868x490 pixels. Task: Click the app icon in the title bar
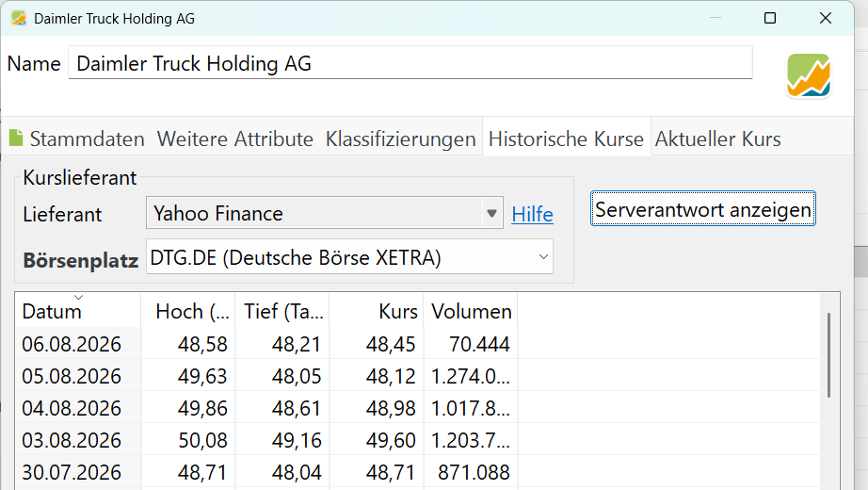coord(19,18)
